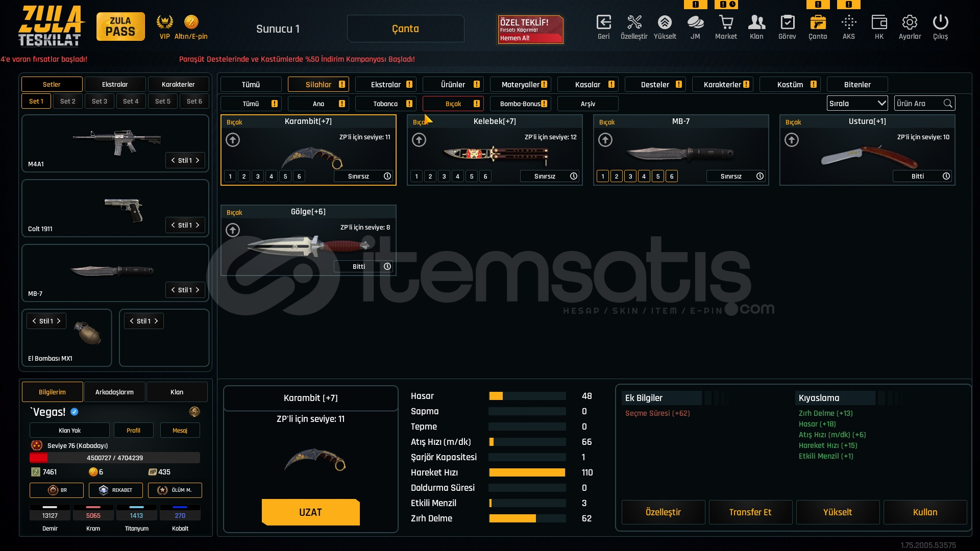Viewport: 980px width, 551px height.
Task: Toggle set slot 6 on MB-7 card
Action: pos(672,177)
